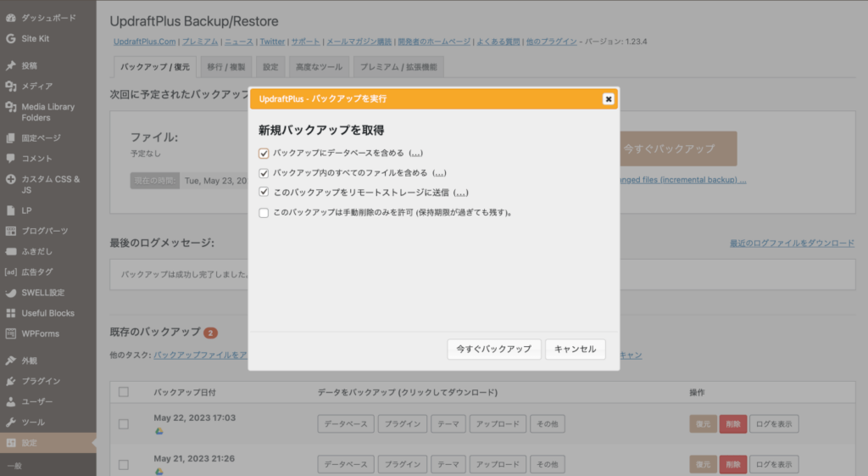868x476 pixels.
Task: Open Media Library Folders icon
Action: 10,106
